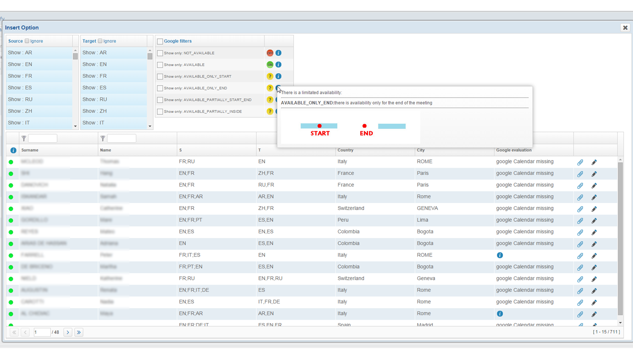This screenshot has width=633, height=364.
Task: Click the yellow question icon for AVAILABLE_PARTIALLY_INSIDE
Action: tap(270, 111)
